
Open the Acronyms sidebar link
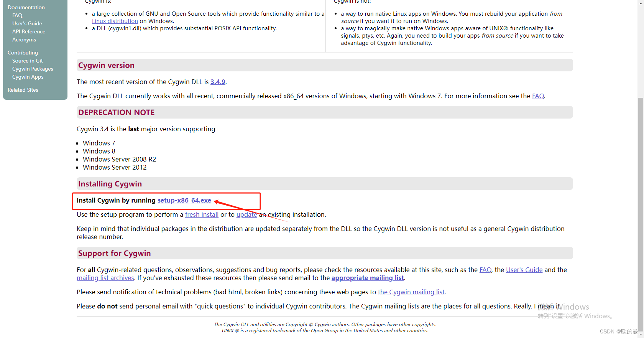pos(24,40)
